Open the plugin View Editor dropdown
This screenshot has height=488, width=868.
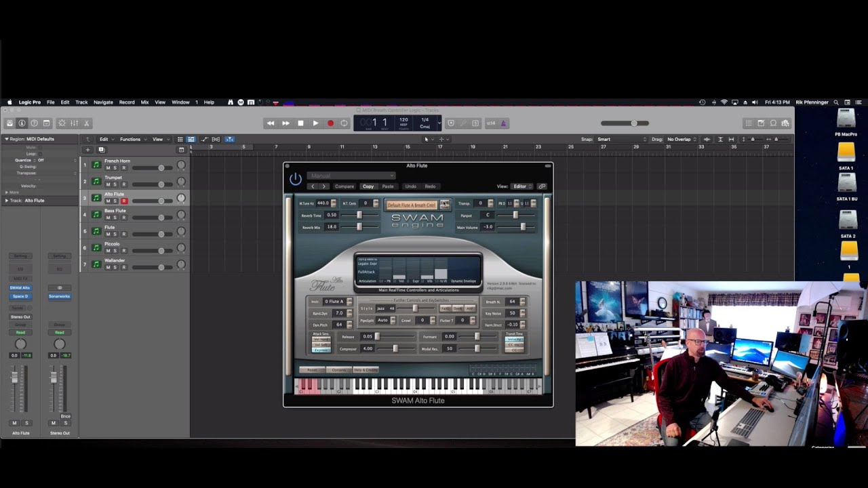521,186
